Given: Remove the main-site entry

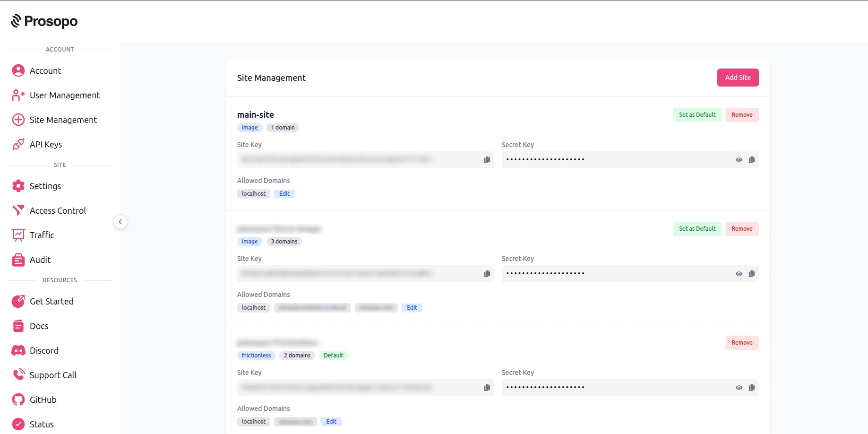Looking at the screenshot, I should point(742,115).
